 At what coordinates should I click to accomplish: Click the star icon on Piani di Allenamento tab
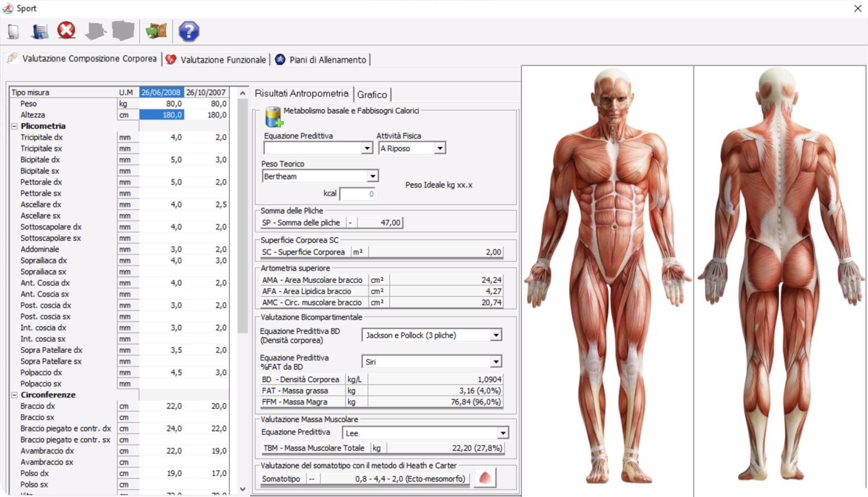coord(280,59)
